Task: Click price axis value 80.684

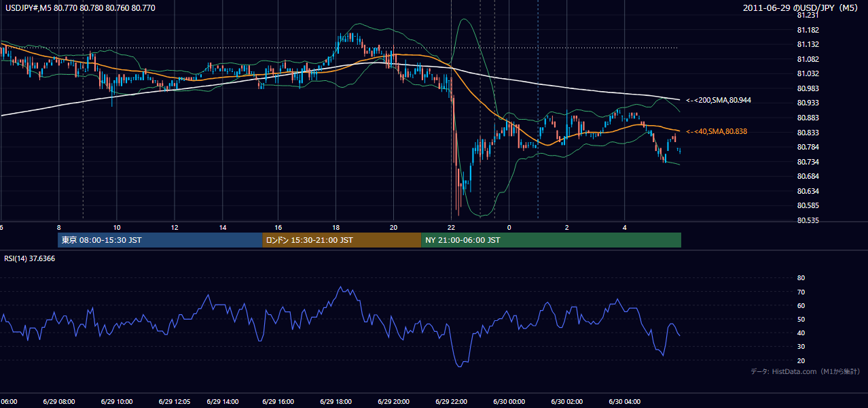Action: pyautogui.click(x=808, y=176)
